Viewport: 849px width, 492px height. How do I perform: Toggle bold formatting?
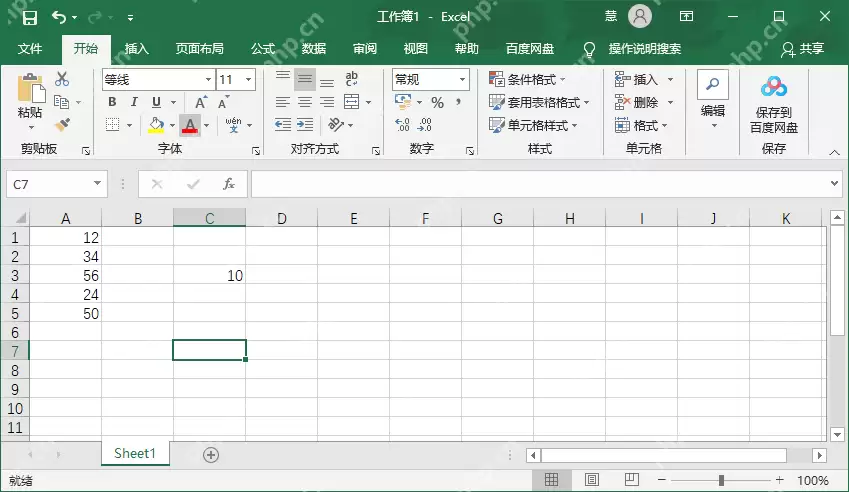pos(112,102)
